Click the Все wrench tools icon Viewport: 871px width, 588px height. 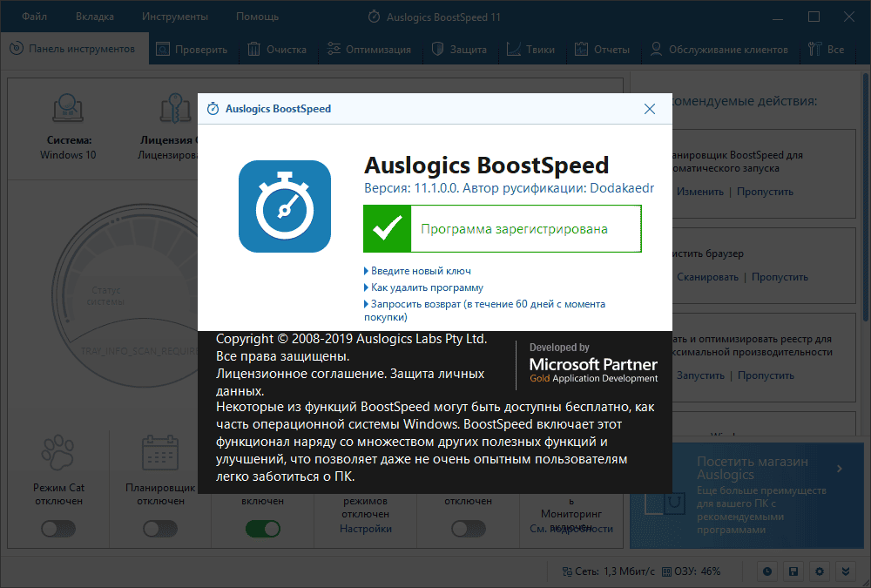[x=814, y=50]
